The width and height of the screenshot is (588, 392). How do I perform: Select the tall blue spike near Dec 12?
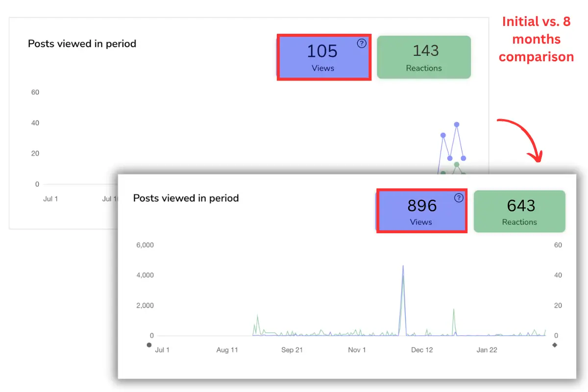pos(403,267)
